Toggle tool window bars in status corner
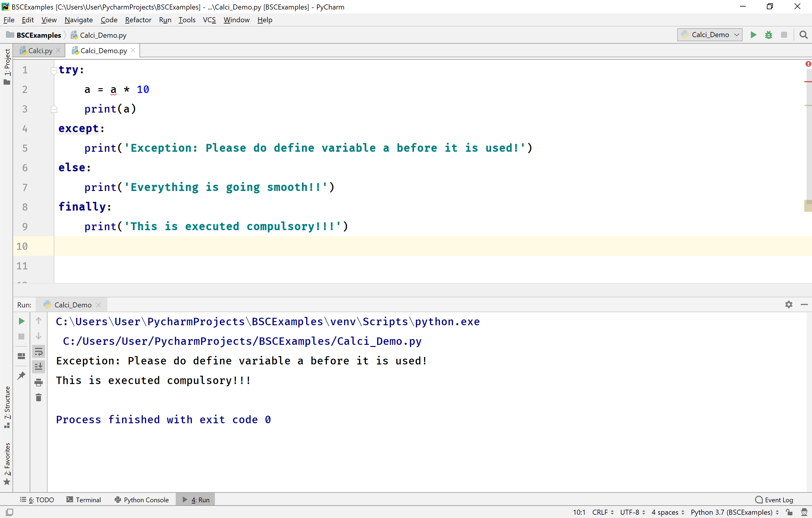This screenshot has height=518, width=812. coord(9,512)
